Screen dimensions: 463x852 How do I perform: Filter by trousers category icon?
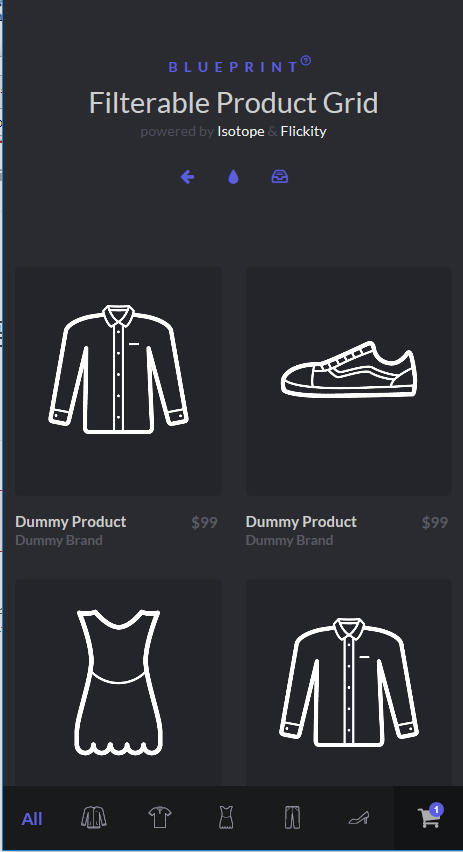[x=292, y=817]
